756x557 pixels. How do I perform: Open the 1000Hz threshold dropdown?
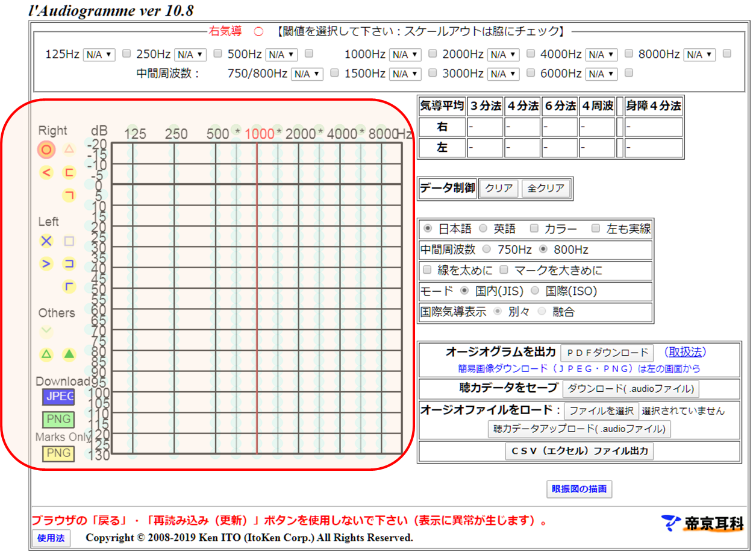tap(405, 55)
